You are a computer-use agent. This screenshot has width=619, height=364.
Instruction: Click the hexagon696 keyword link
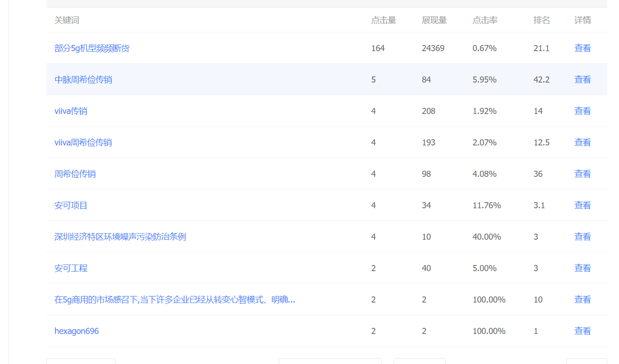click(x=76, y=331)
